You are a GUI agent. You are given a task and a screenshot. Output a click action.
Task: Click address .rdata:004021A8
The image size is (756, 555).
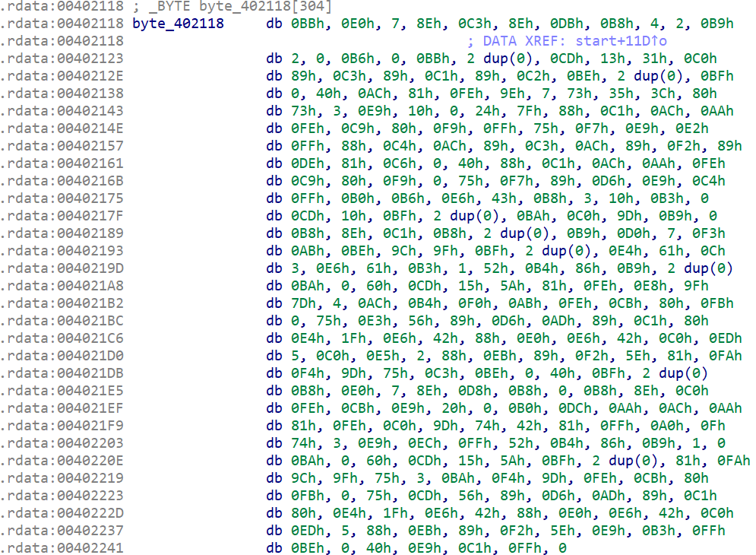(62, 286)
